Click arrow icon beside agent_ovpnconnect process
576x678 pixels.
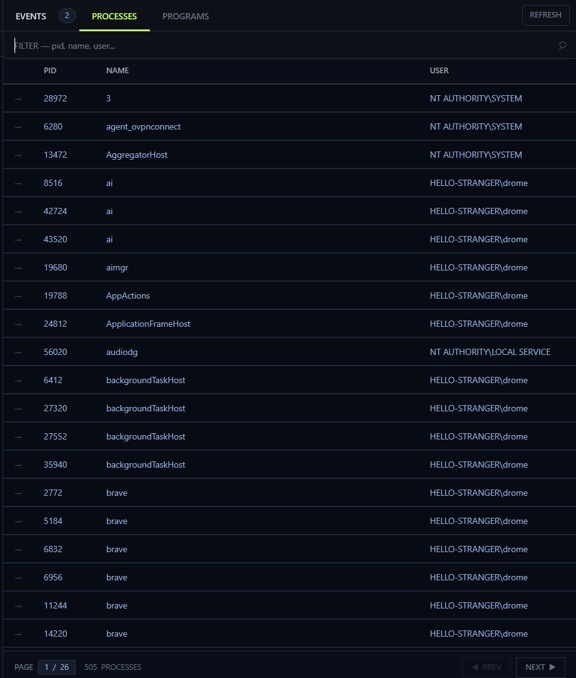pos(18,127)
